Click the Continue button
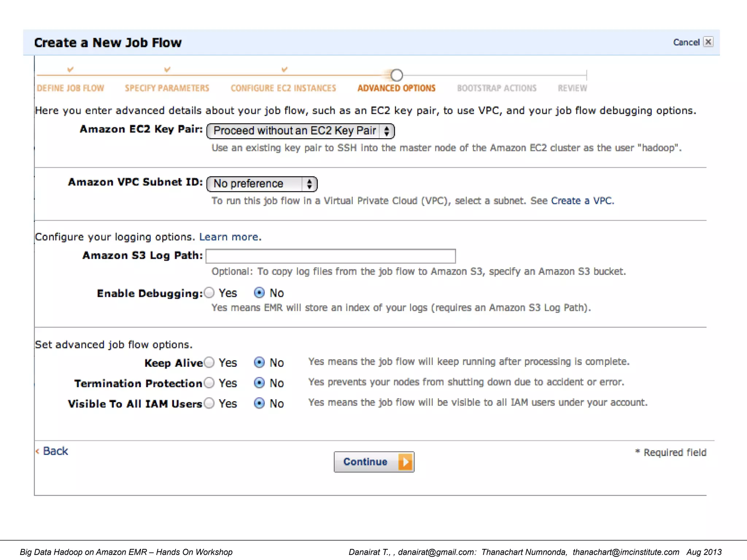Image resolution: width=747 pixels, height=560 pixels. pos(365,462)
